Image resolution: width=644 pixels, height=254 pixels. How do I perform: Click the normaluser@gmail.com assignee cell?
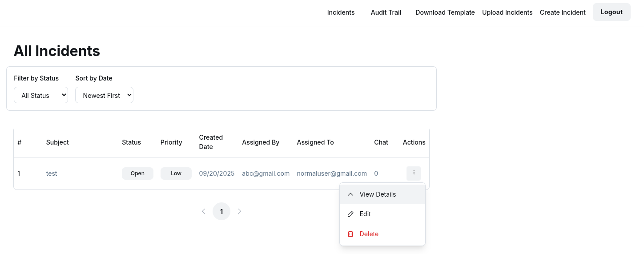click(332, 173)
